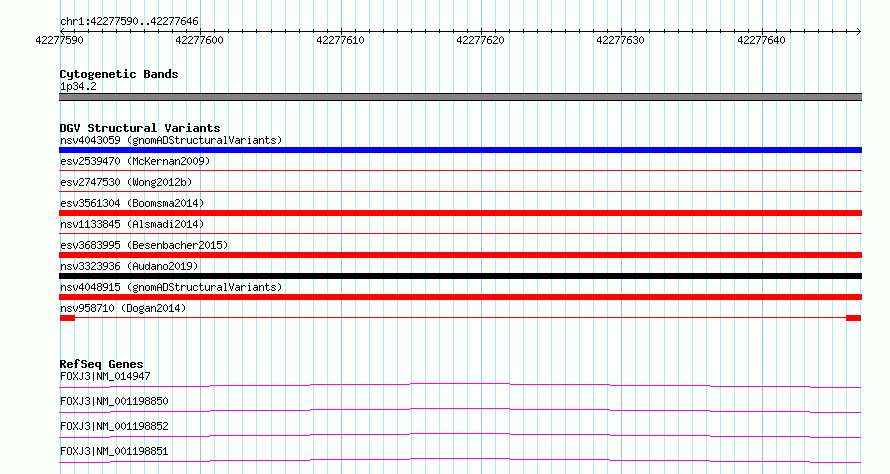Open FOXJ3|NM_001198851 transcript
This screenshot has height=474, width=890.
coord(114,451)
